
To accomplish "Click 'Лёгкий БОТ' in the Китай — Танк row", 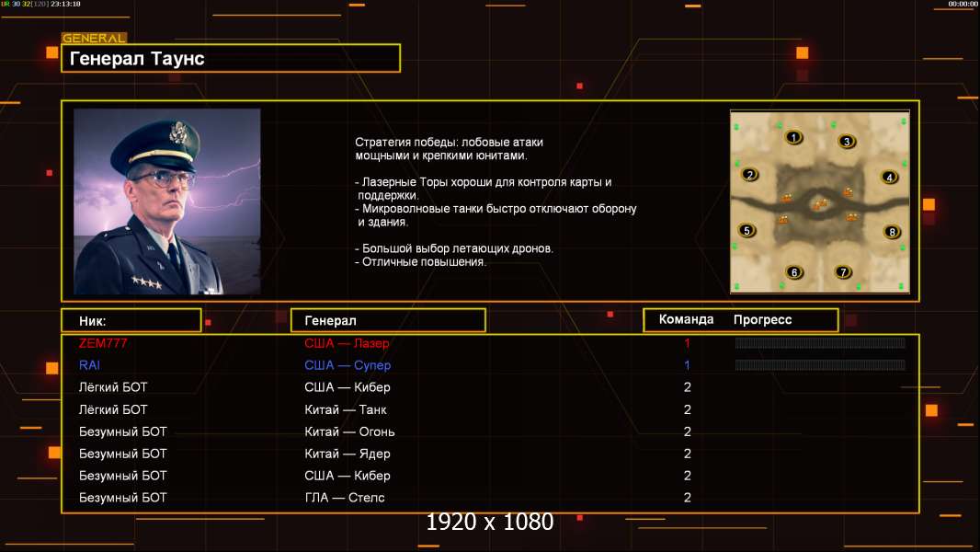I will click(113, 409).
